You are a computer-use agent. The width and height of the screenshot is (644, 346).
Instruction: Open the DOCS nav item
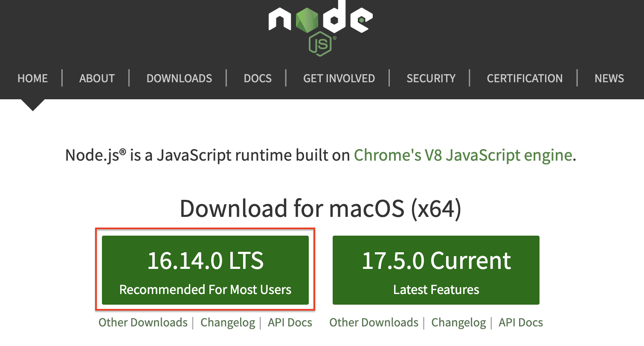258,78
